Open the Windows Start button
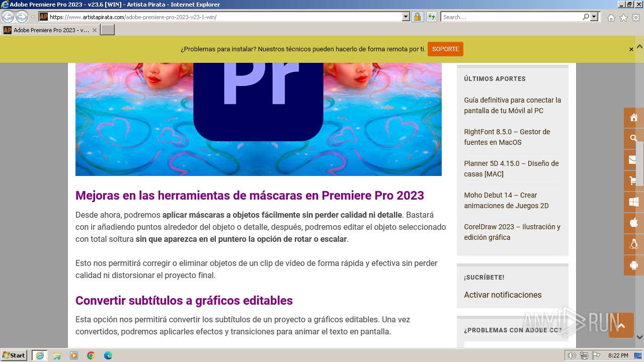This screenshot has width=644, height=362. [x=14, y=355]
